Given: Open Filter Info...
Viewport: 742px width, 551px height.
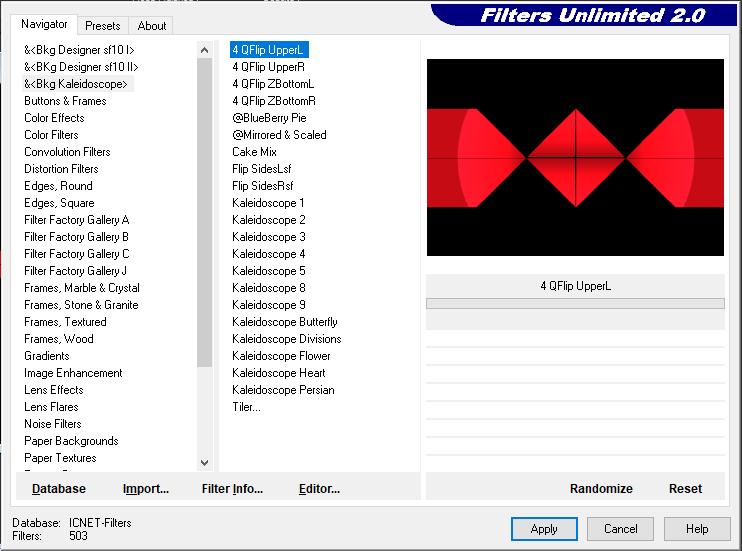Looking at the screenshot, I should pyautogui.click(x=232, y=489).
